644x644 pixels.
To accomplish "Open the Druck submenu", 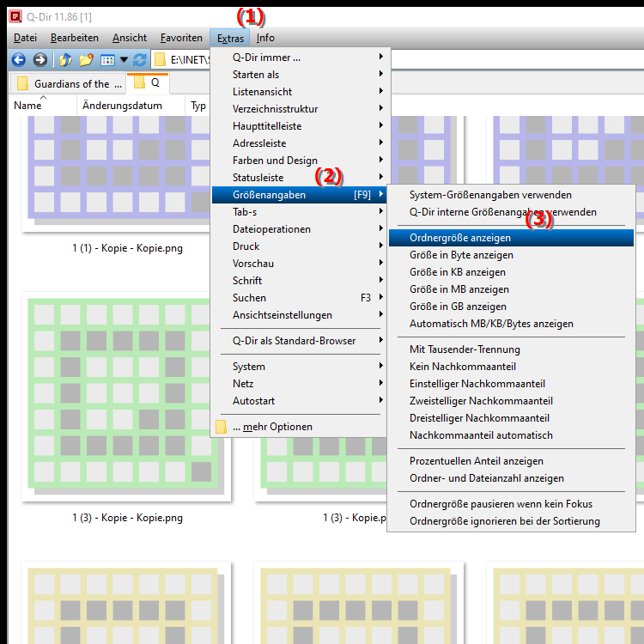I will [x=299, y=246].
